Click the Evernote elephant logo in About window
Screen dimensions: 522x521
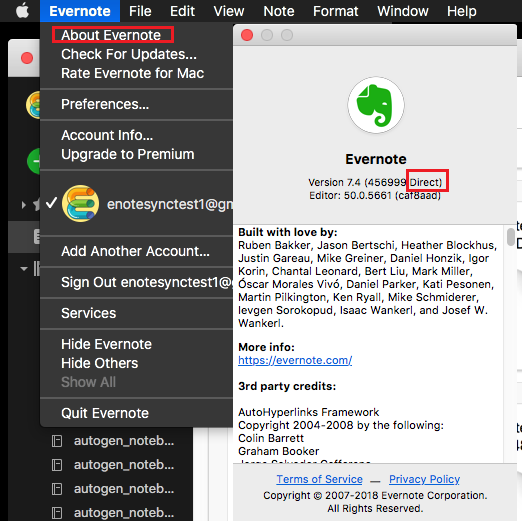(x=376, y=105)
